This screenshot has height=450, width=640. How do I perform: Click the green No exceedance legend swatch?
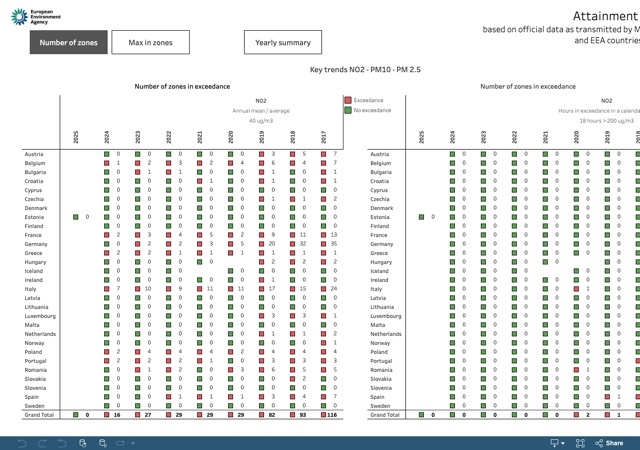(348, 110)
